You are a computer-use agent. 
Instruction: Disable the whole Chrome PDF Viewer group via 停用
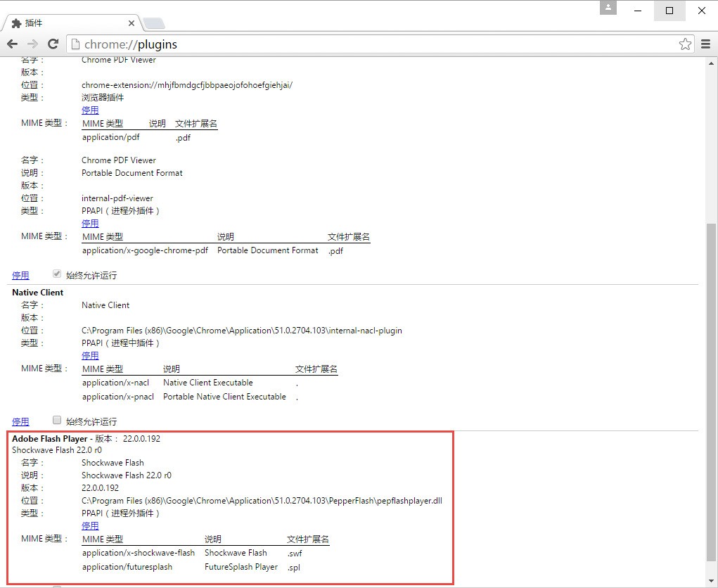(20, 275)
